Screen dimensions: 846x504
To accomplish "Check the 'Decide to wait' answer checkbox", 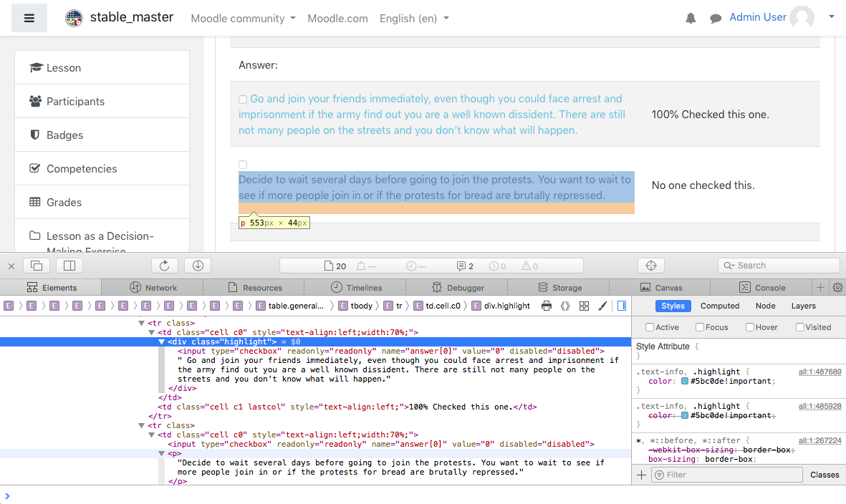I will (x=243, y=165).
